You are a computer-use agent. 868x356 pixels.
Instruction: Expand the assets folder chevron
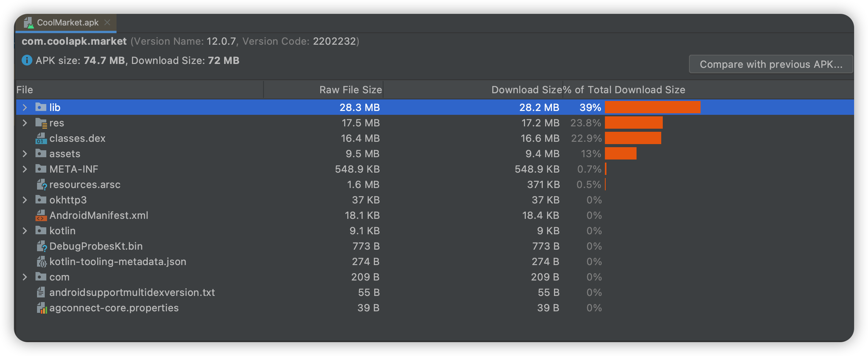click(x=25, y=154)
